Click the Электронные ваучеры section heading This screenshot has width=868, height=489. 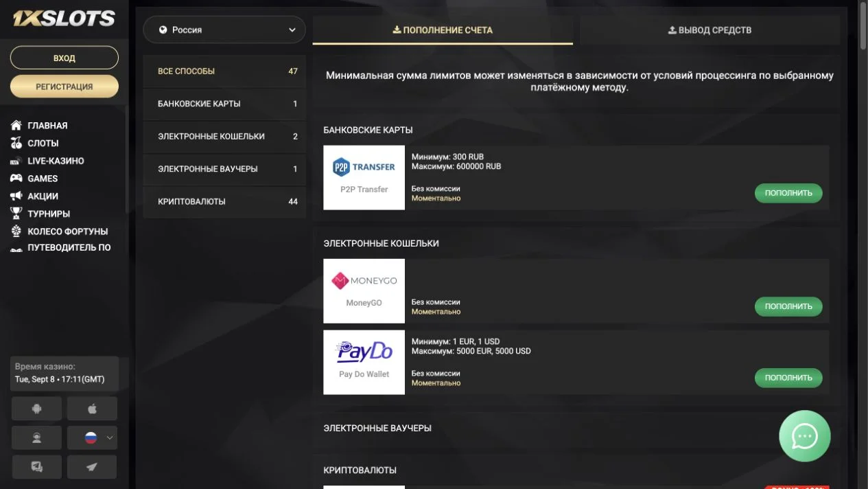[x=377, y=429]
